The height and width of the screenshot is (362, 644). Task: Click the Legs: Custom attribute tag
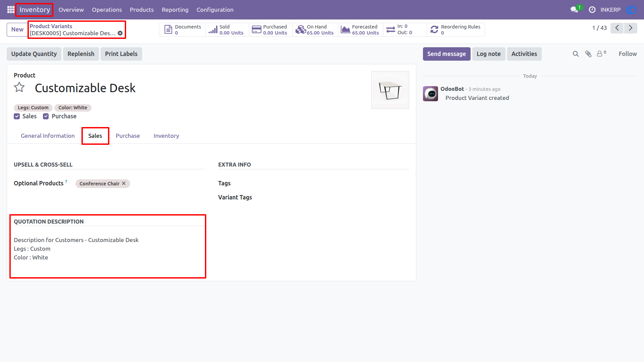point(33,108)
